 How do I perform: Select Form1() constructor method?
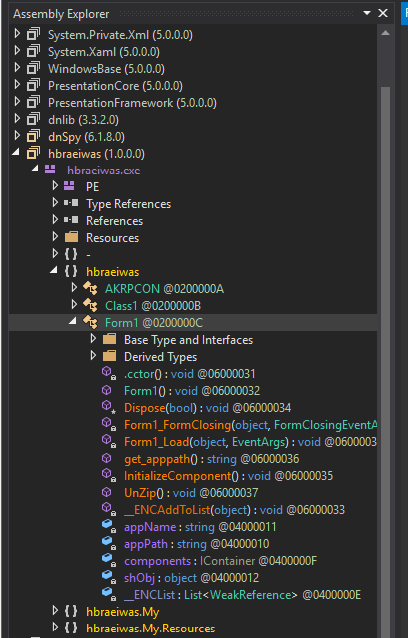192,391
